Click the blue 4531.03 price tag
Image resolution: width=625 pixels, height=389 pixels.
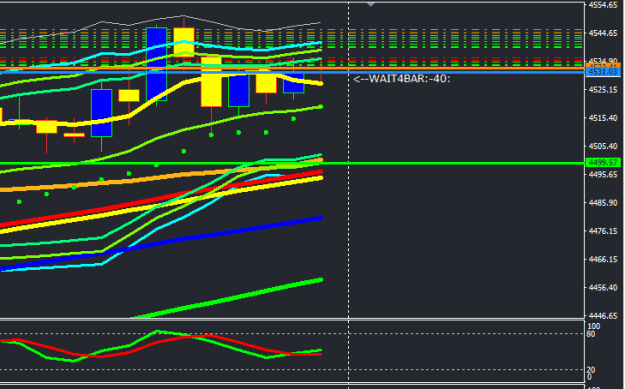tap(603, 72)
